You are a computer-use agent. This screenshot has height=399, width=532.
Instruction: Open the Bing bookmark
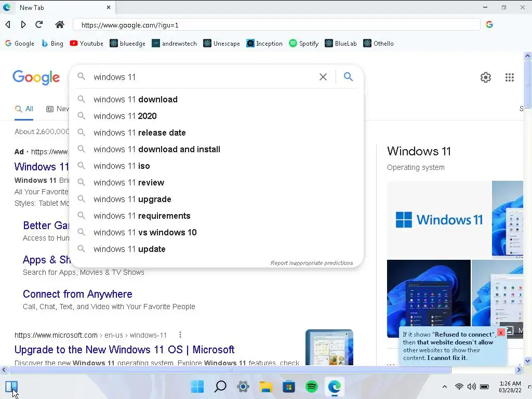point(52,44)
